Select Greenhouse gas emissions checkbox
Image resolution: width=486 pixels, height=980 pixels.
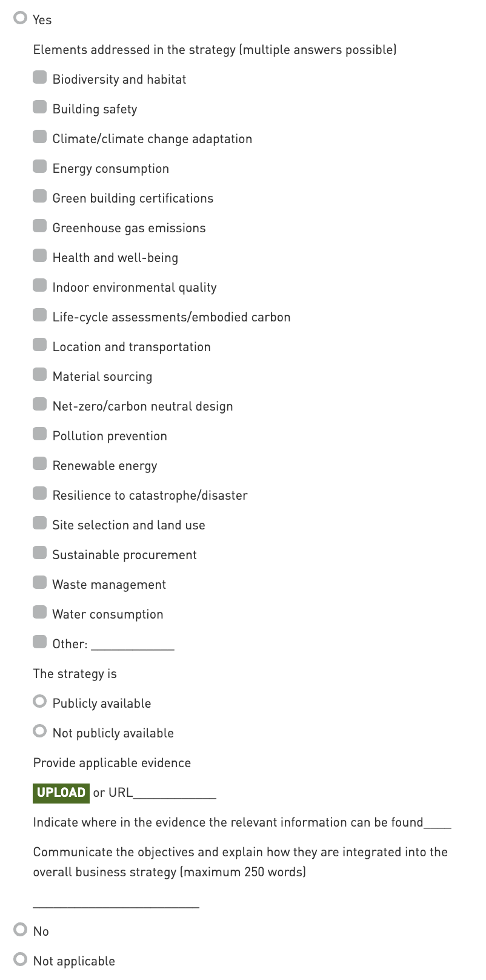(40, 226)
